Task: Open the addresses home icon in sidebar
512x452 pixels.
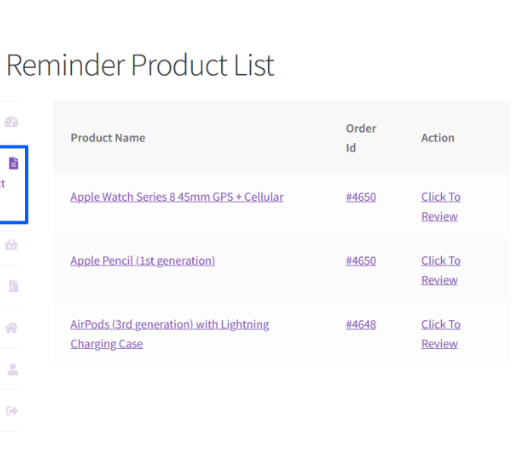Action: [11, 328]
